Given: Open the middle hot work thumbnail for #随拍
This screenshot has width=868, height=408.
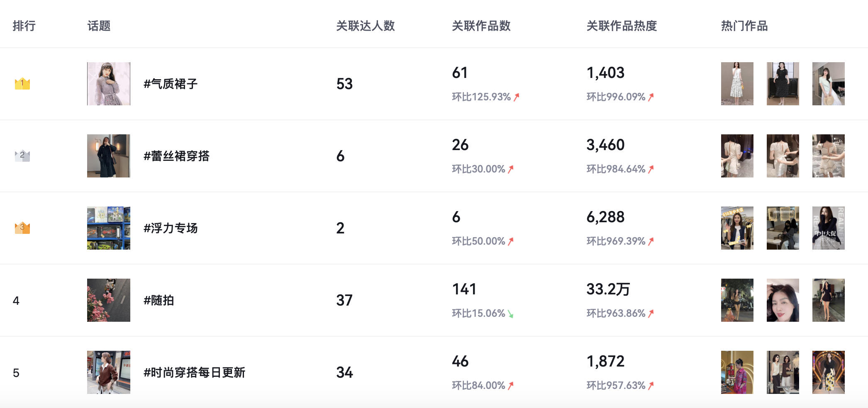Looking at the screenshot, I should click(783, 300).
